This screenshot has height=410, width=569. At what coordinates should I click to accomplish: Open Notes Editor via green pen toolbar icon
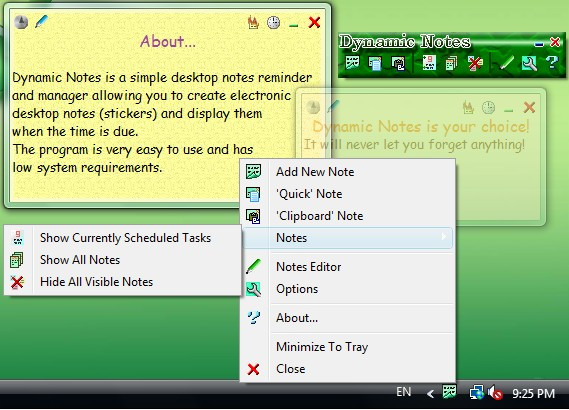click(x=506, y=63)
